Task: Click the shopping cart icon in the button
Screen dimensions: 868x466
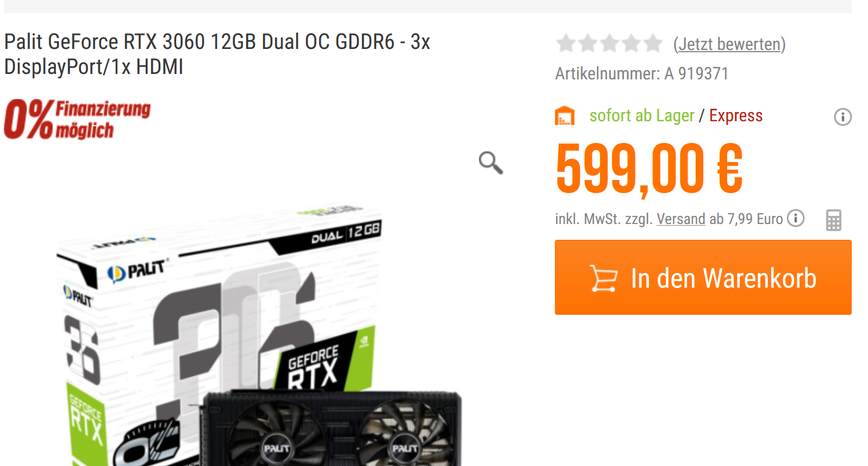Action: [x=604, y=278]
